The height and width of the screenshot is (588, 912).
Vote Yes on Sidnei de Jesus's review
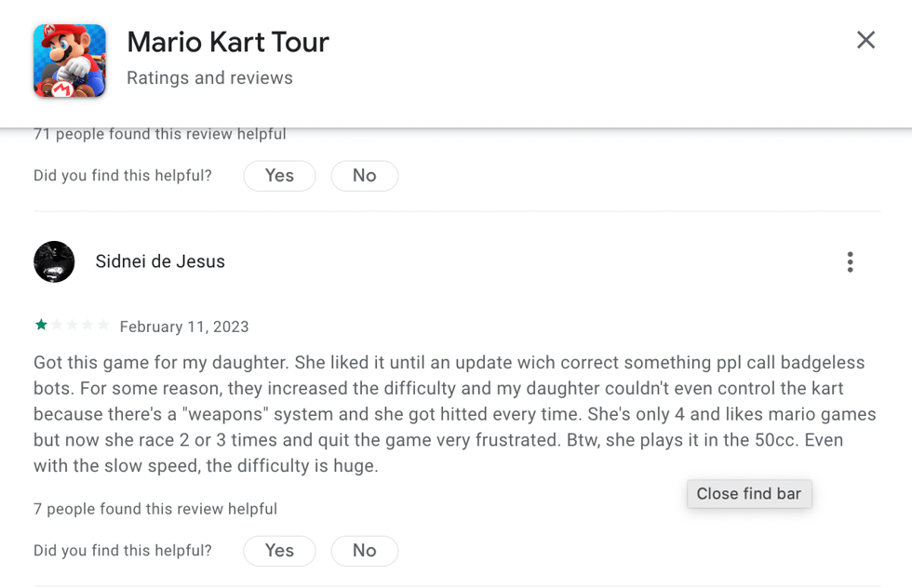tap(280, 551)
